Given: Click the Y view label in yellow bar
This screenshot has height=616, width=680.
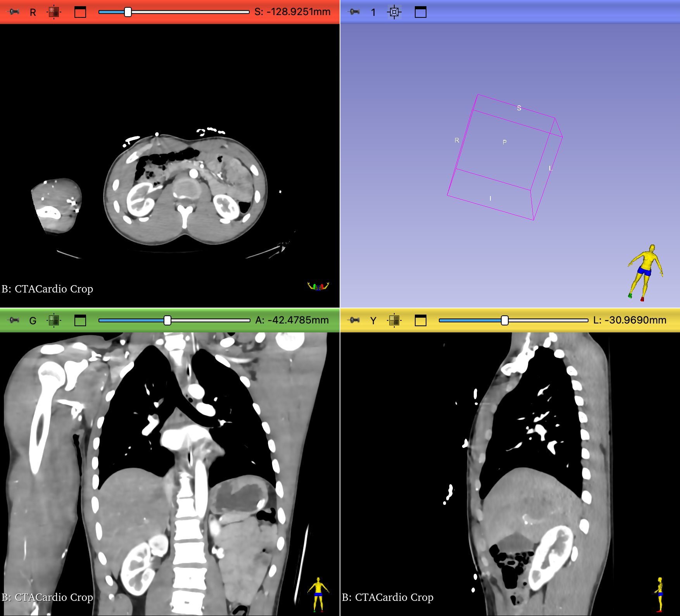Looking at the screenshot, I should [373, 321].
